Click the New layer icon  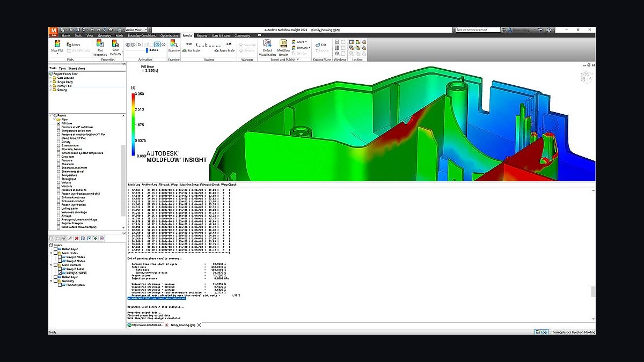(x=52, y=238)
